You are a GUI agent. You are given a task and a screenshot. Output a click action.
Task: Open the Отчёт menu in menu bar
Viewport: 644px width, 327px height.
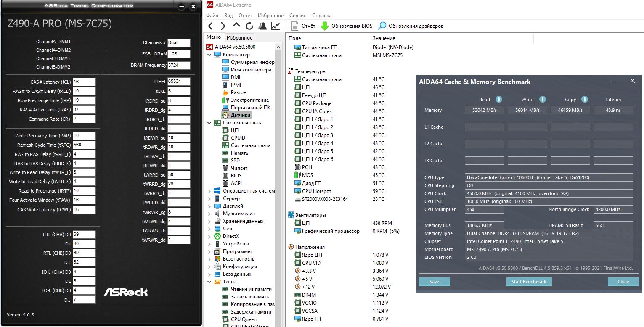[x=245, y=16]
